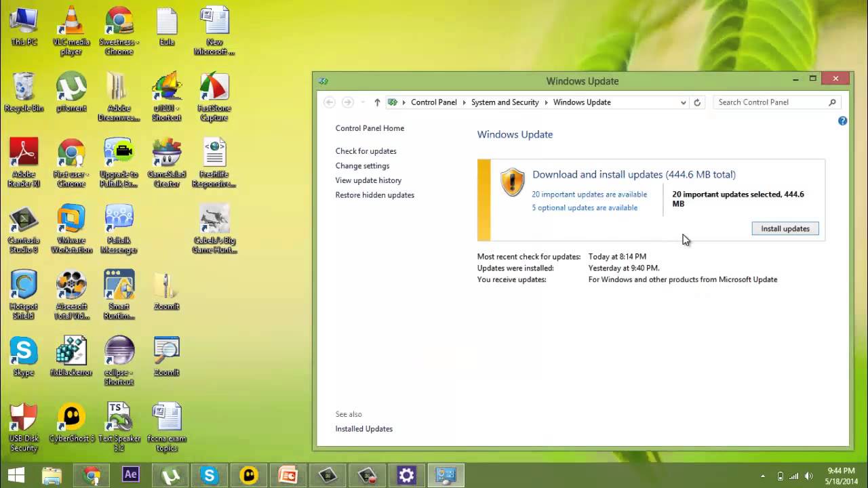Select Eula file on desktop

[167, 27]
